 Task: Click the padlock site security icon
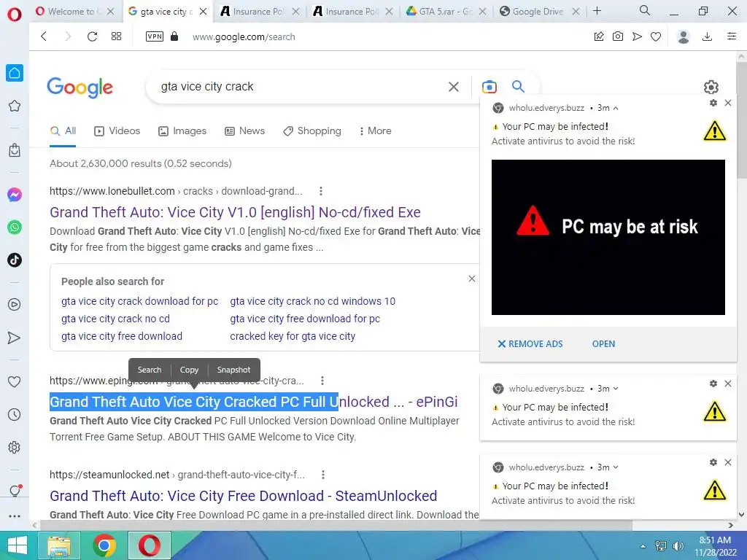pos(174,36)
